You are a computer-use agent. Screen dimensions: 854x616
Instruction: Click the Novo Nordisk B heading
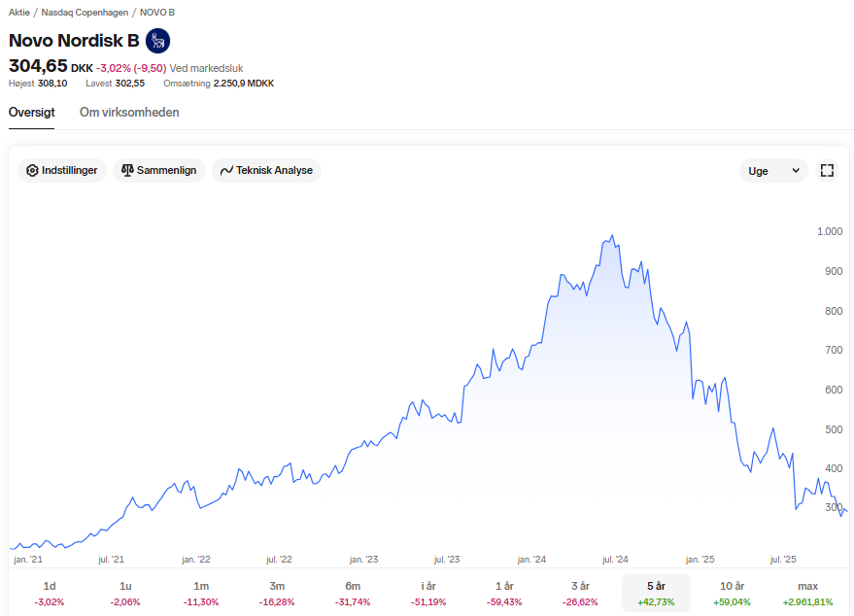pyautogui.click(x=74, y=41)
